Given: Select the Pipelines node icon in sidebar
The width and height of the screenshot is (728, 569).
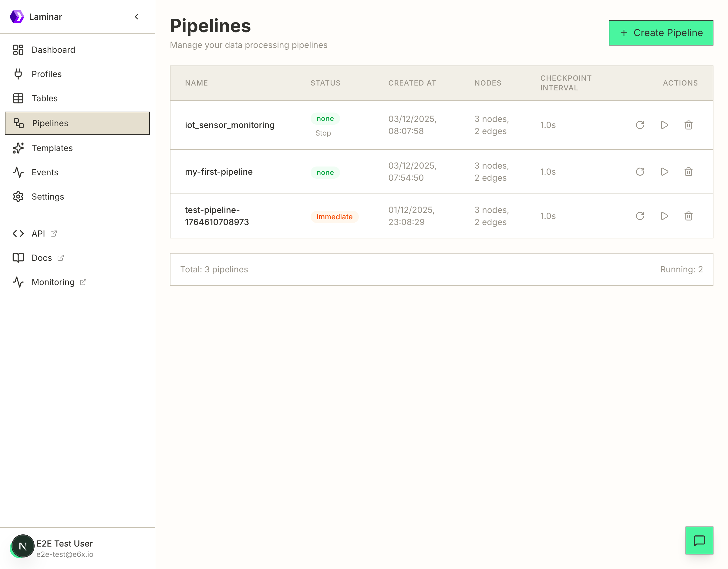Looking at the screenshot, I should 18,123.
